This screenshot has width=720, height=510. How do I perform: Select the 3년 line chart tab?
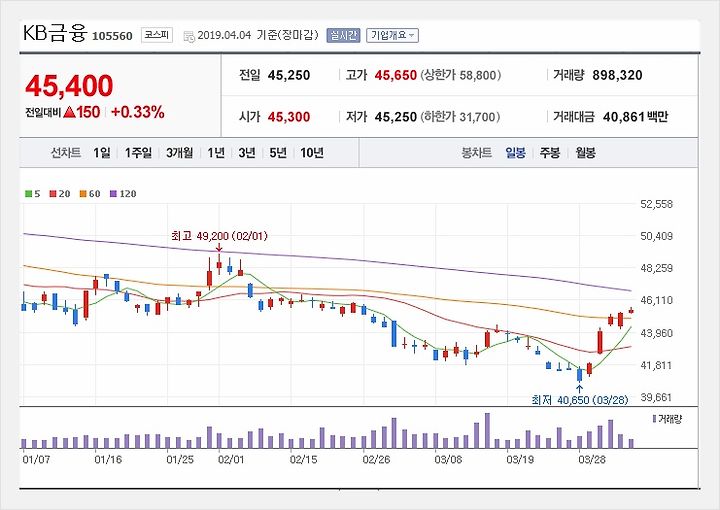click(x=247, y=153)
